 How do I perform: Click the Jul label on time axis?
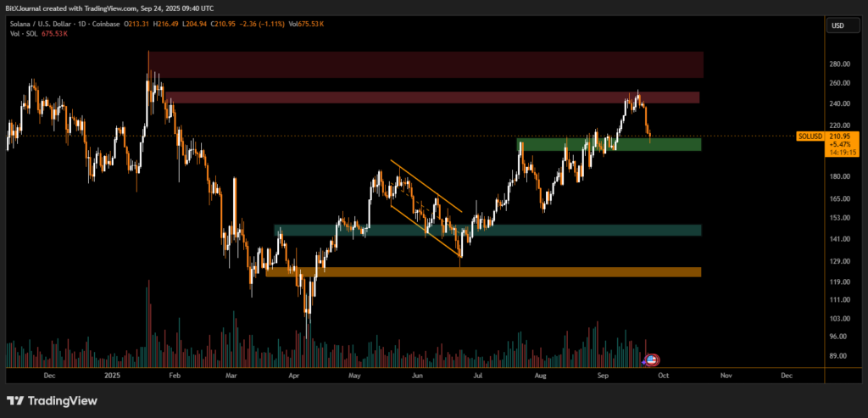pos(478,374)
